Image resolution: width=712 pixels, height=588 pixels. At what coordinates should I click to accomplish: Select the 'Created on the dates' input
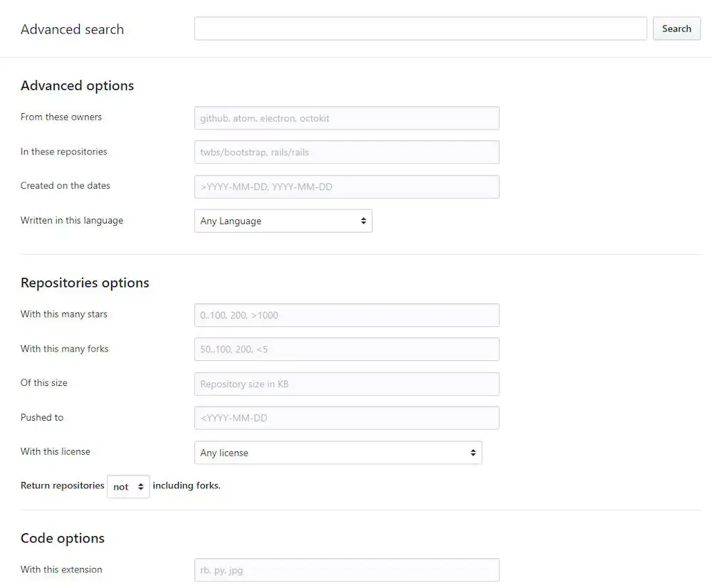[x=346, y=187]
